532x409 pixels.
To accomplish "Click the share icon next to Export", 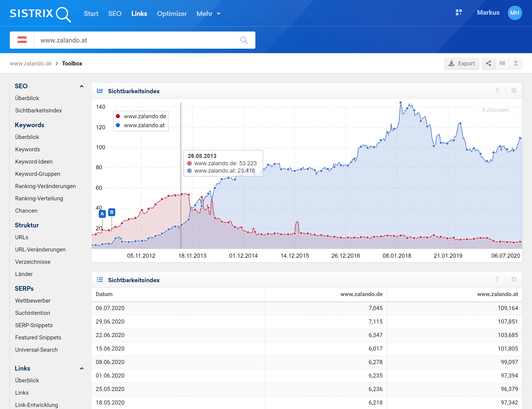I will (x=488, y=64).
